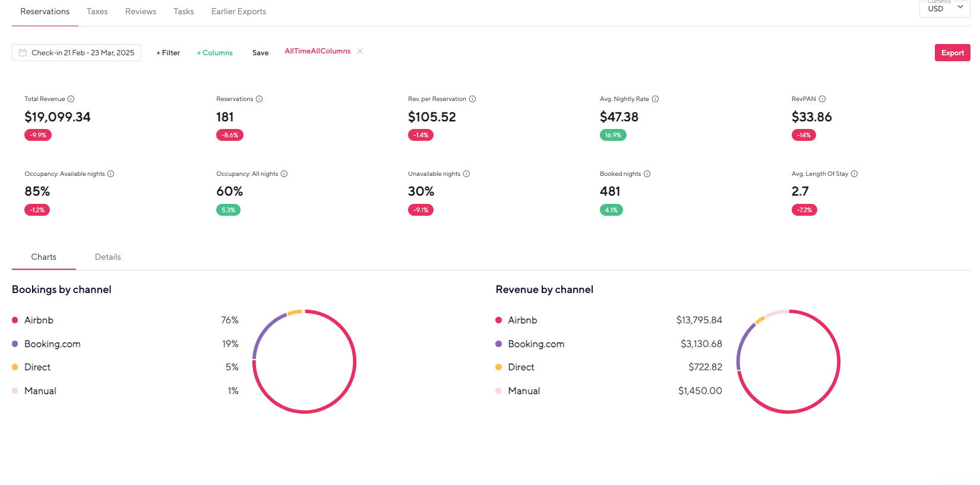980x485 pixels.
Task: Open the + Columns selector
Action: coord(215,53)
